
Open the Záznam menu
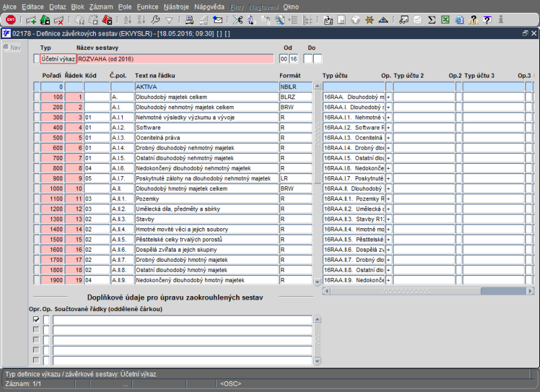click(101, 7)
